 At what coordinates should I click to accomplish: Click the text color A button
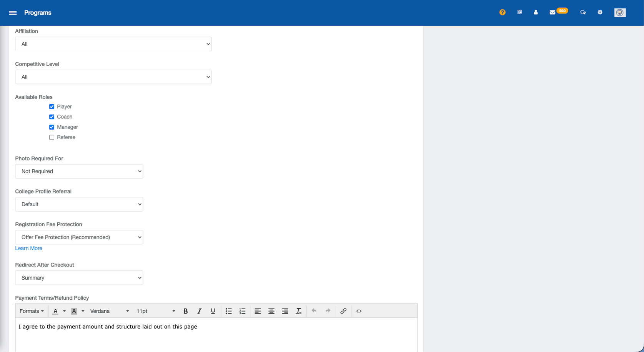click(x=55, y=311)
